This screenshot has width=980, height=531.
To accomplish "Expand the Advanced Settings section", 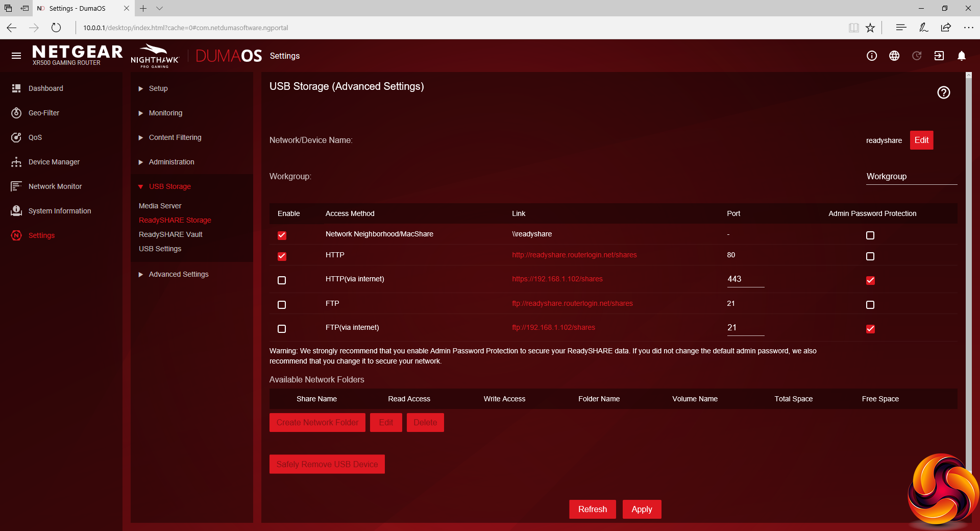I will 178,274.
